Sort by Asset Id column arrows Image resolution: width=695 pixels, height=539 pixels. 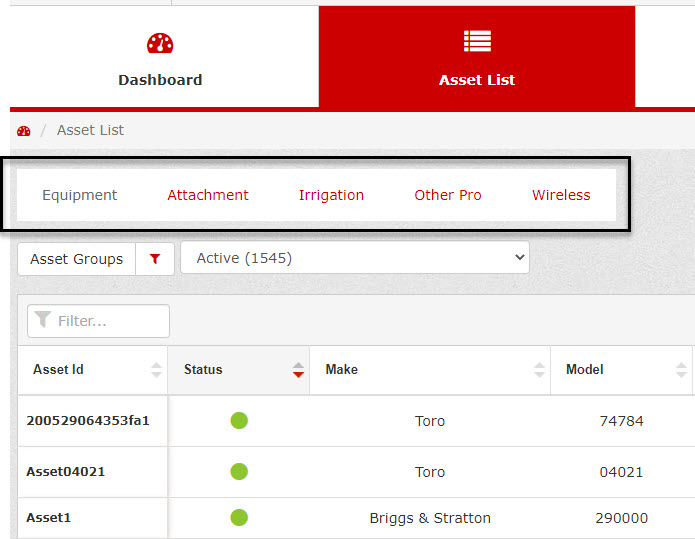click(x=156, y=370)
